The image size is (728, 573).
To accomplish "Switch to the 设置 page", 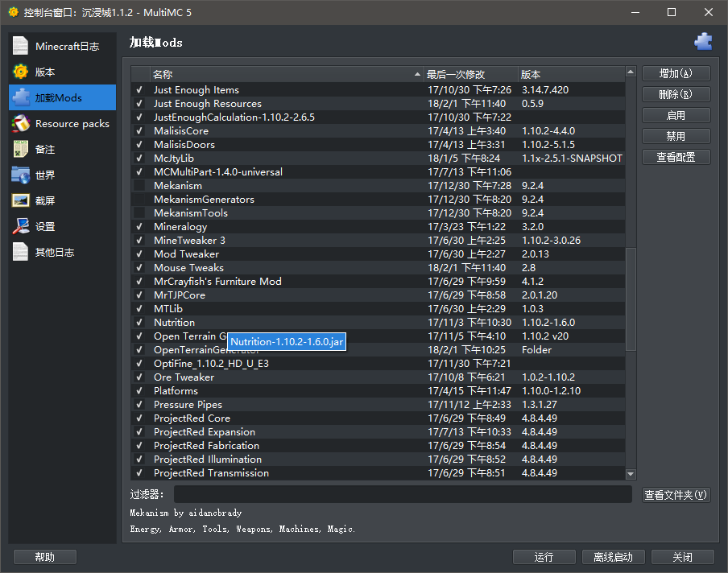I will (62, 226).
